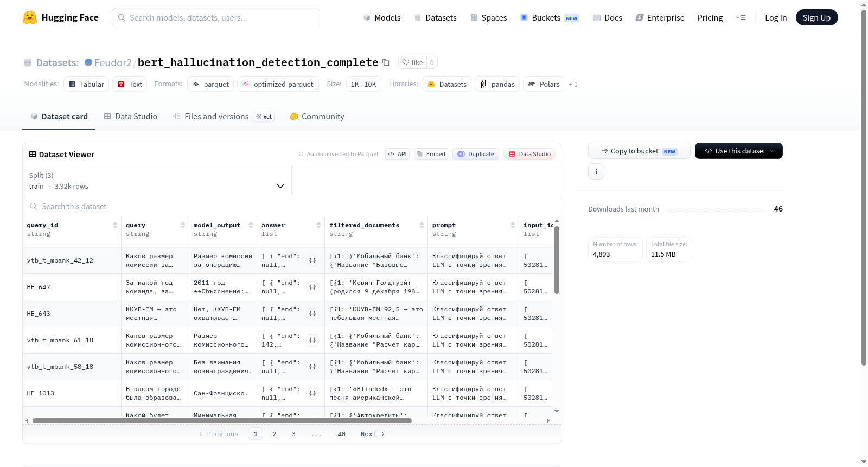Expand answer cell for HE_647 row
This screenshot has width=868, height=467.
point(312,287)
